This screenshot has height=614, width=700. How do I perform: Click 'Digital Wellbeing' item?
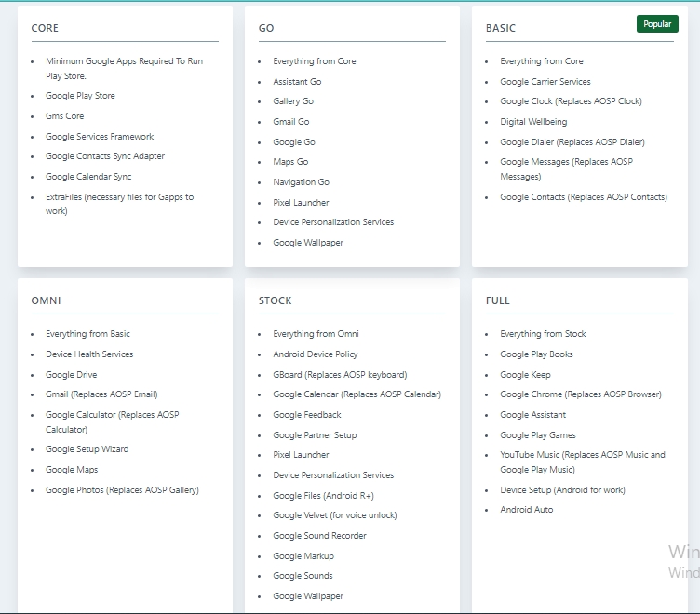point(533,122)
